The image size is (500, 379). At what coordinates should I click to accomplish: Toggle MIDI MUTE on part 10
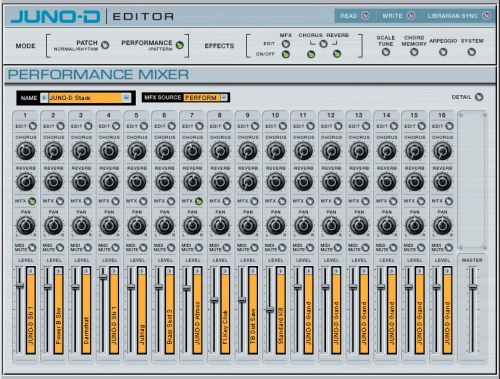(282, 248)
